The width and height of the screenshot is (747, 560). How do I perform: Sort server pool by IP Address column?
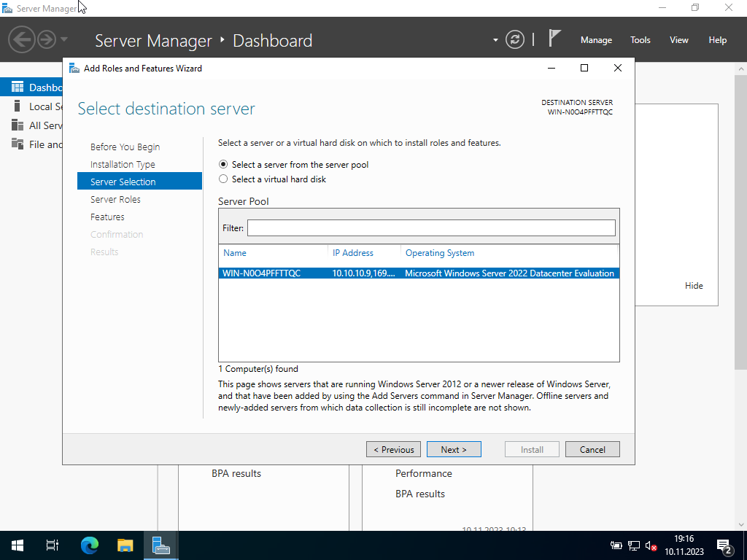pos(352,253)
